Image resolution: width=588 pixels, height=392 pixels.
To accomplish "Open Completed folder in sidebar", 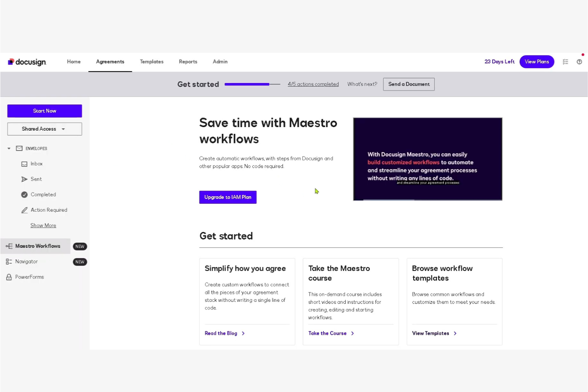I will [x=43, y=195].
